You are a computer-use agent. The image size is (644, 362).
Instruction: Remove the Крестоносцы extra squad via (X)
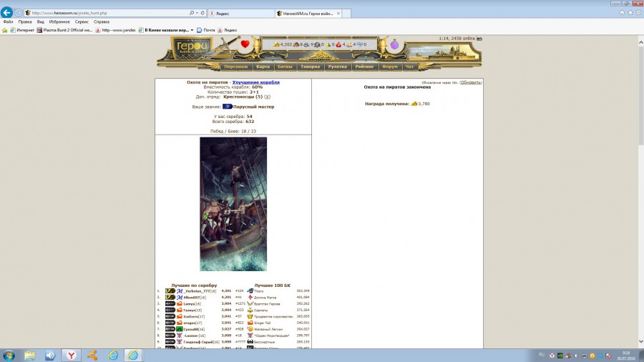tap(268, 97)
